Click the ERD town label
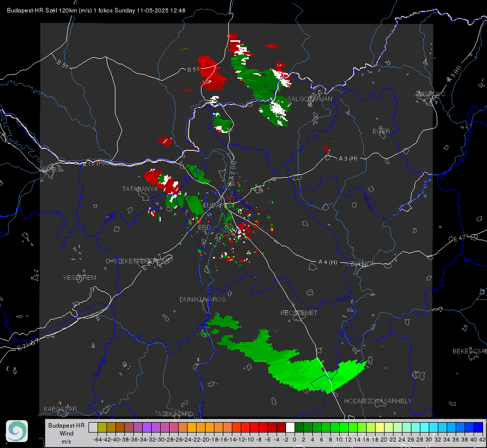This screenshot has height=448, width=487. click(204, 227)
